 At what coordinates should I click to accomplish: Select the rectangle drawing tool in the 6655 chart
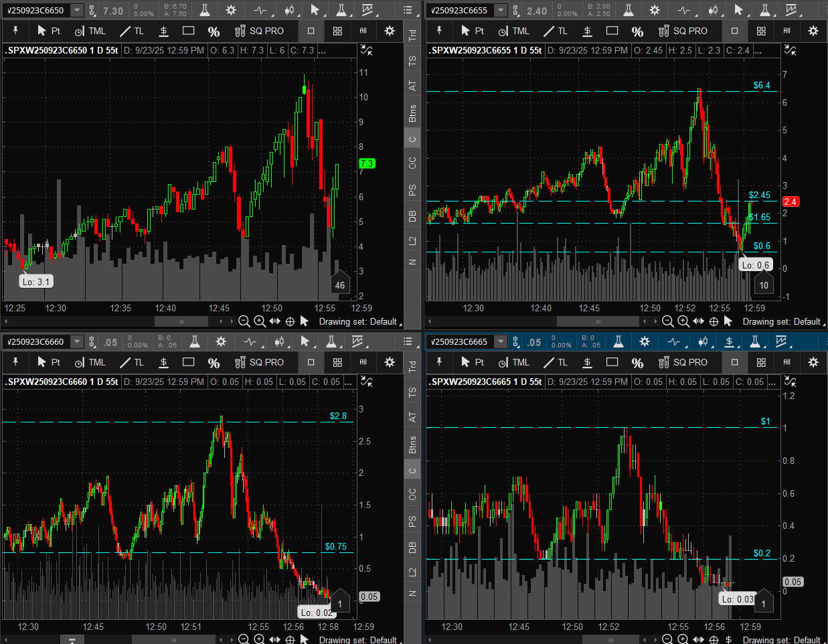(612, 31)
